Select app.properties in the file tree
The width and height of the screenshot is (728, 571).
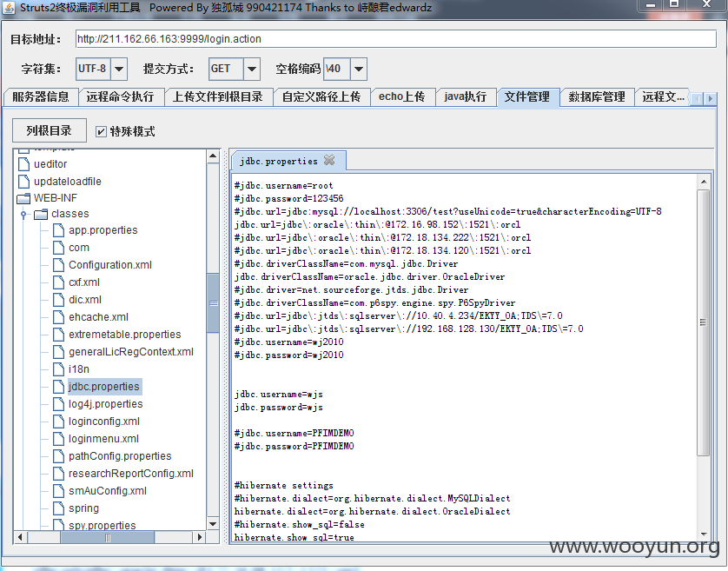tap(103, 230)
